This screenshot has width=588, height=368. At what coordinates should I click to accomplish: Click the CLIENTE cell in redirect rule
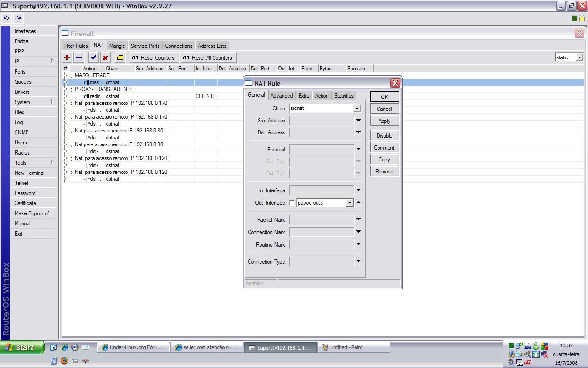(206, 96)
